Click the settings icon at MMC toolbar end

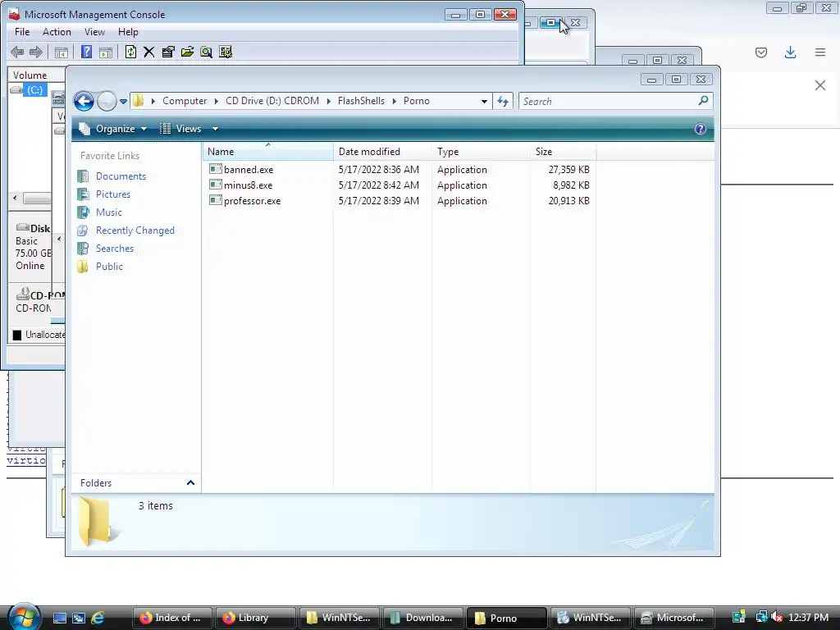coord(226,52)
